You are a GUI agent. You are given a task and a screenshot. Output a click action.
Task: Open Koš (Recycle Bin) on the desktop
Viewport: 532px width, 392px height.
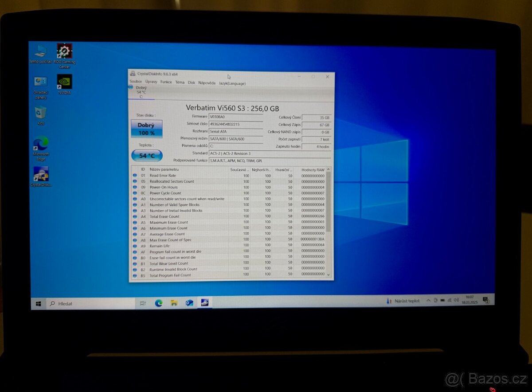pyautogui.click(x=40, y=112)
